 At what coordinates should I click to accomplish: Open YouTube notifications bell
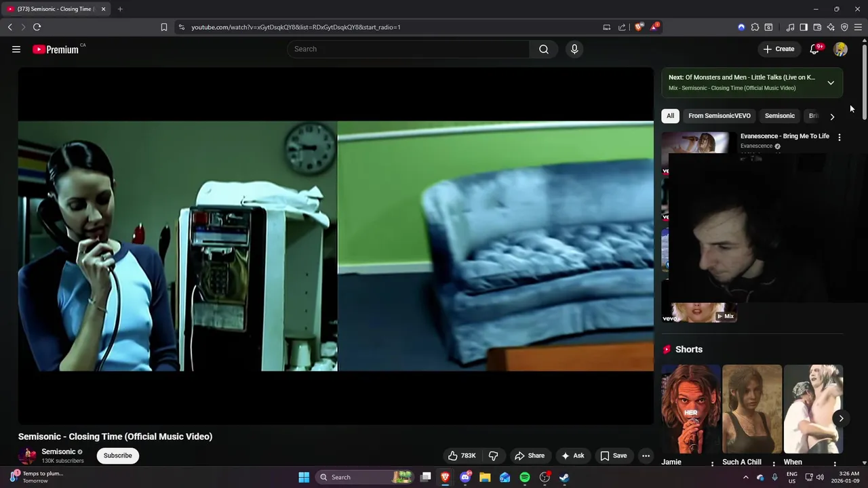click(815, 49)
